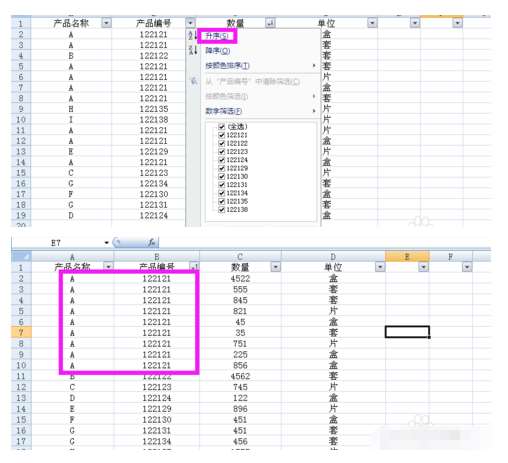508x463 pixels.
Task: Click highlighted row header 7
Action: point(21,332)
